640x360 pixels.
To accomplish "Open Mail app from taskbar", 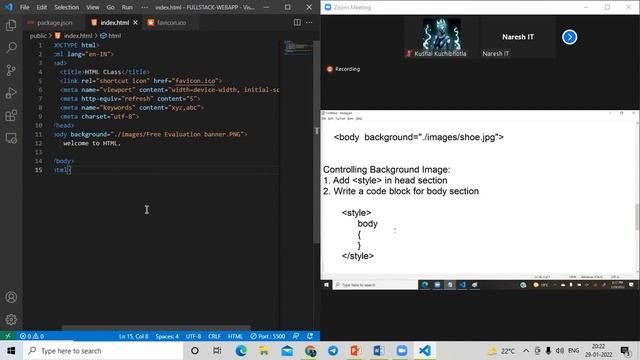I will pos(287,351).
